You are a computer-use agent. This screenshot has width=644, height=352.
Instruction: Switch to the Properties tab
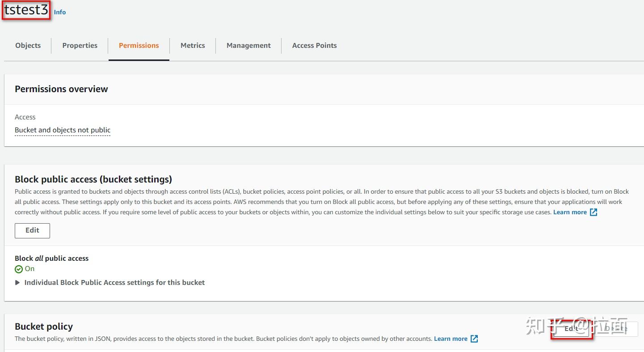pyautogui.click(x=80, y=45)
